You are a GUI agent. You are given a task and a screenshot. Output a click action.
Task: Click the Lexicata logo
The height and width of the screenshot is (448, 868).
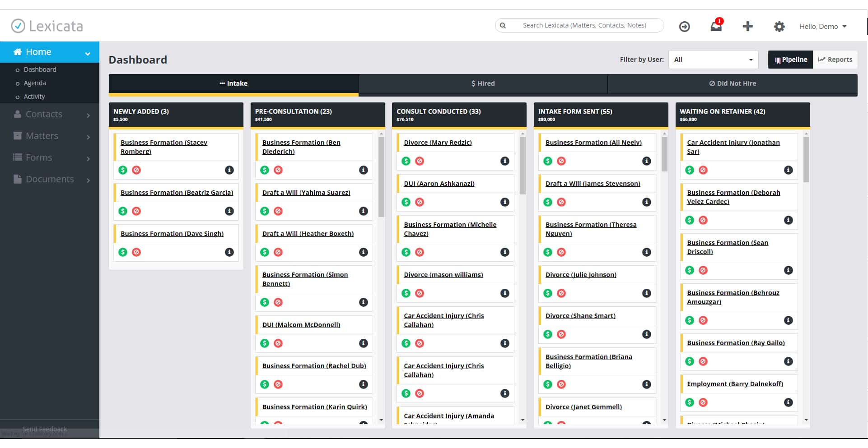[x=47, y=26]
